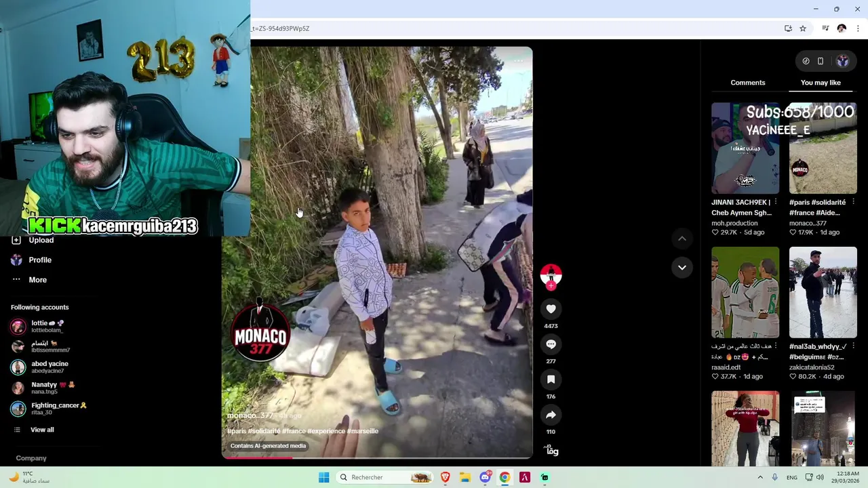Open File Explorer from taskbar
Screen dimensions: 868x488
[x=465, y=477]
